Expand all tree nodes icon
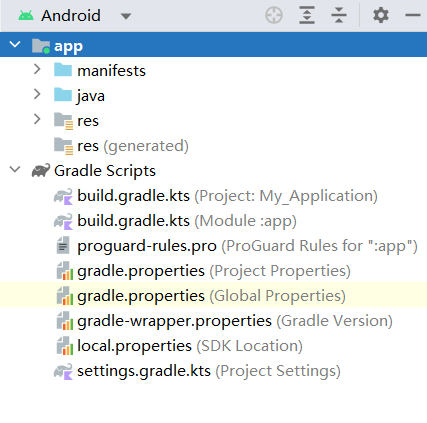This screenshot has height=423, width=427. [307, 15]
